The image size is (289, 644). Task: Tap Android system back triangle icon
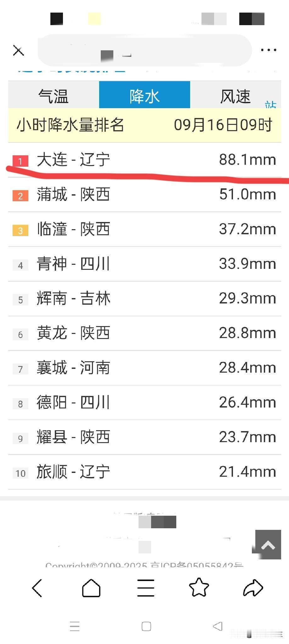[218, 626]
